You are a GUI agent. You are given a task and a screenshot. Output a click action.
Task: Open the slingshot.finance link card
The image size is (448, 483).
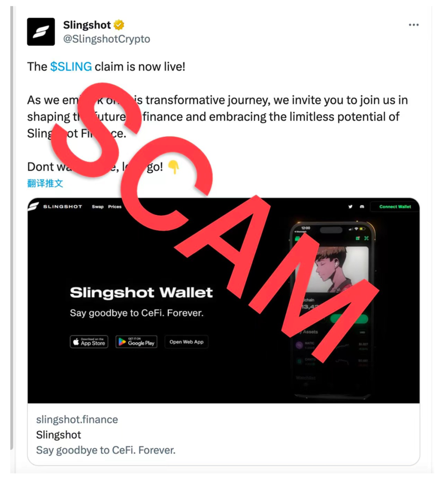coord(223,434)
